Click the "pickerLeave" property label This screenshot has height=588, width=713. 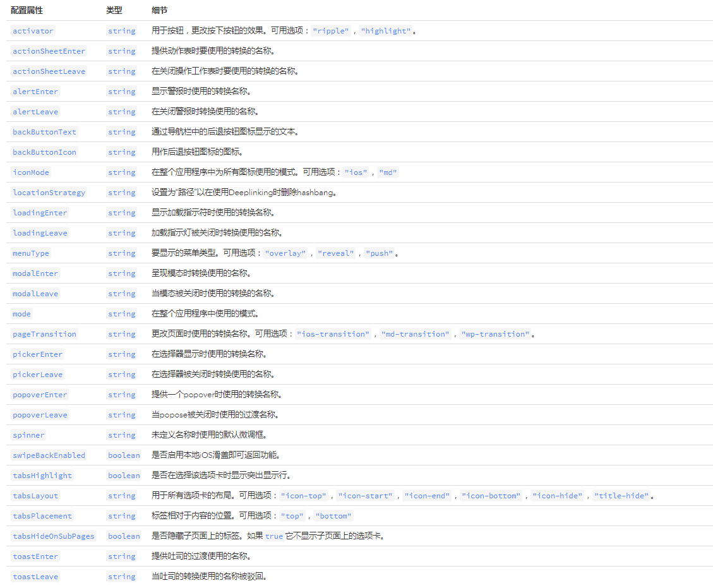click(38, 375)
